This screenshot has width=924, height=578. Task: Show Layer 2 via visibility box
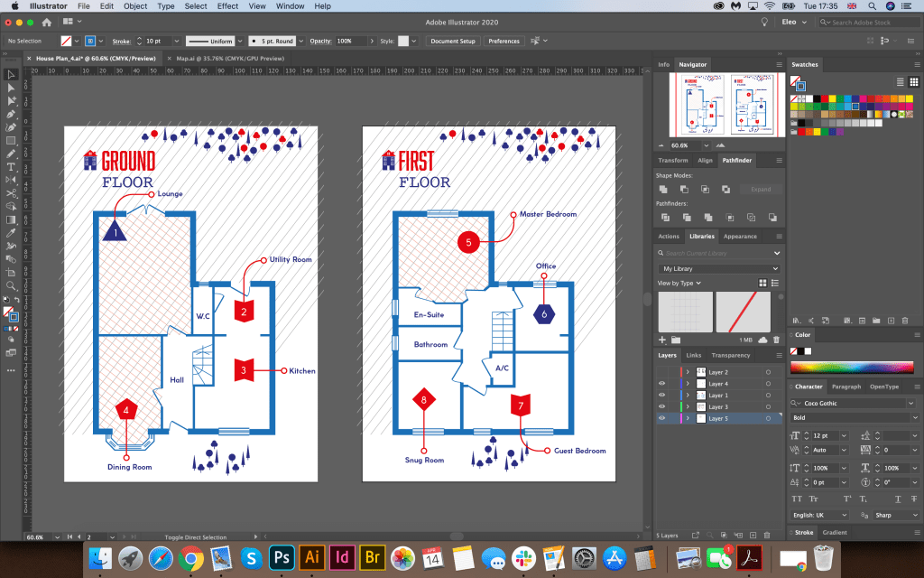pyautogui.click(x=661, y=372)
